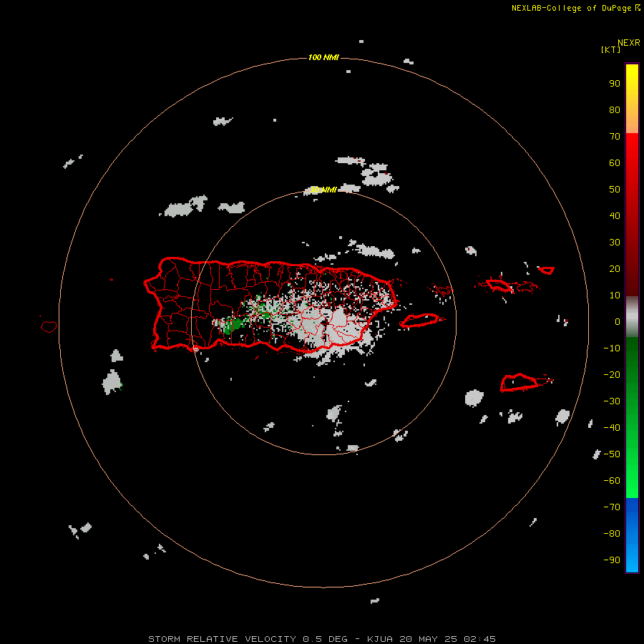The width and height of the screenshot is (644, 644).
Task: Click the NEXLAB-College of DuPage credit text
Action: point(576,8)
